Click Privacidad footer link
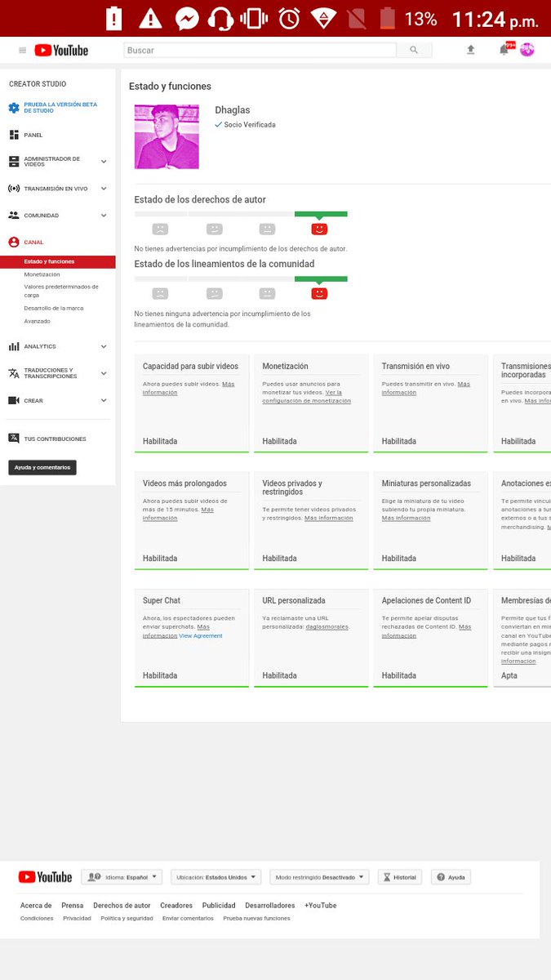 [77, 919]
